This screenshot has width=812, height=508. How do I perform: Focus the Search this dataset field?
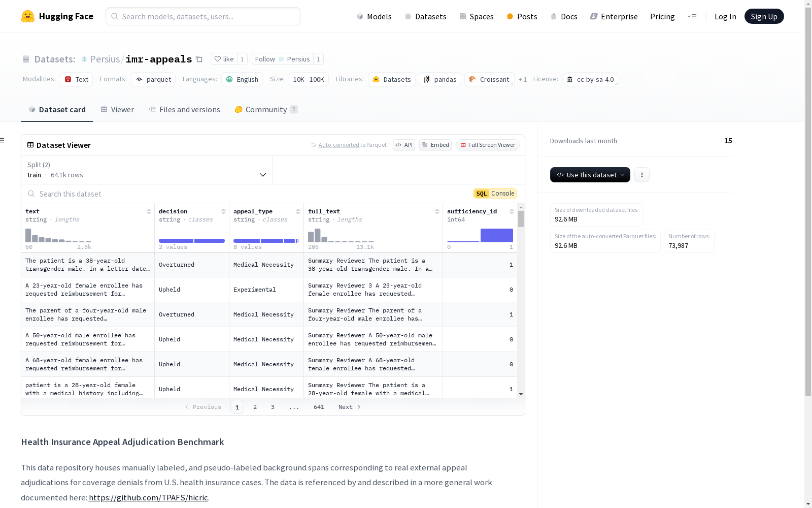click(x=244, y=194)
